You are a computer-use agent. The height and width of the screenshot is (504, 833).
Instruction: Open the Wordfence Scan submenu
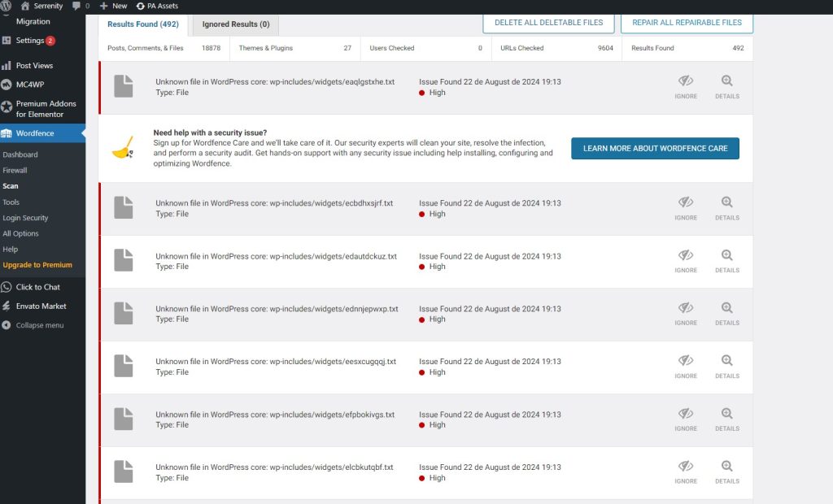[x=10, y=186]
